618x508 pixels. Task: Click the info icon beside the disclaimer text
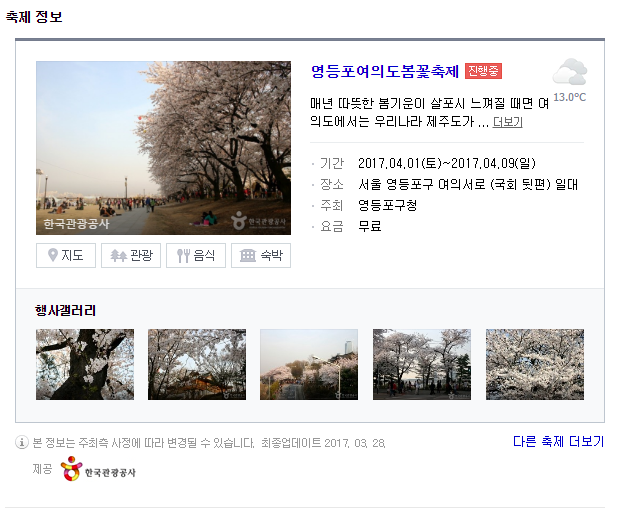pyautogui.click(x=22, y=442)
